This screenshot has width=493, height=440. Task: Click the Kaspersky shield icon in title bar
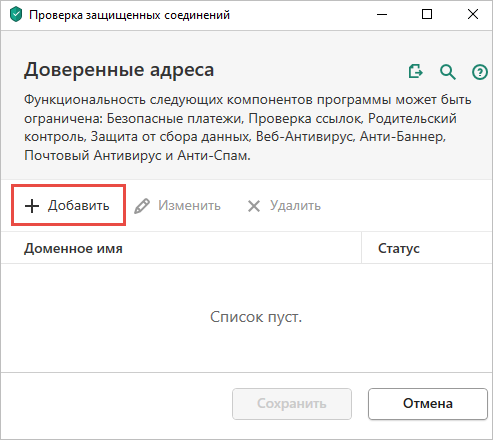point(16,15)
